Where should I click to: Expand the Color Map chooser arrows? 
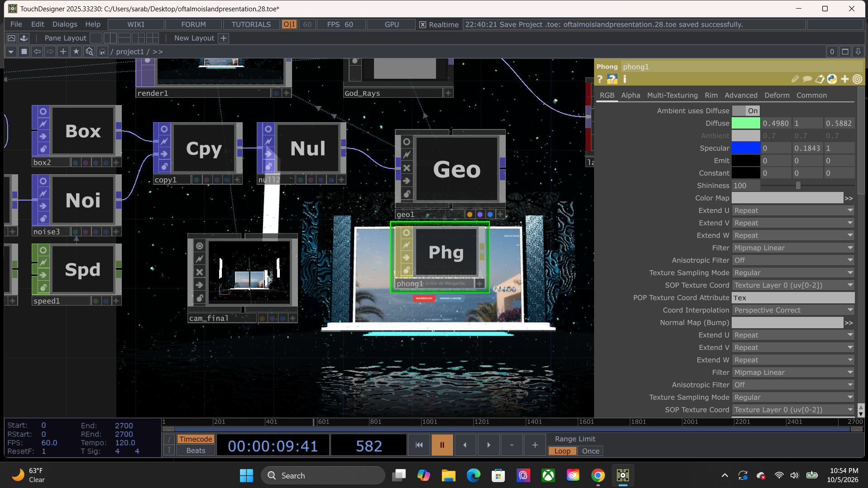point(849,198)
